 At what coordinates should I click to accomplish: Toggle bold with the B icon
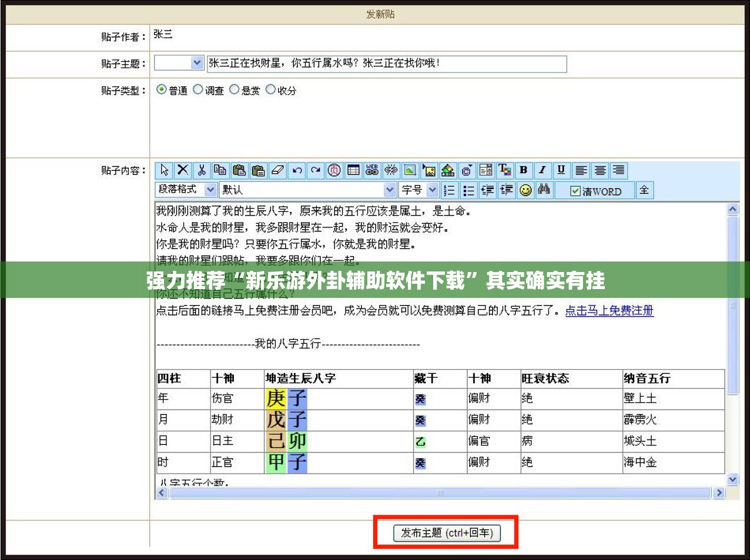(523, 170)
